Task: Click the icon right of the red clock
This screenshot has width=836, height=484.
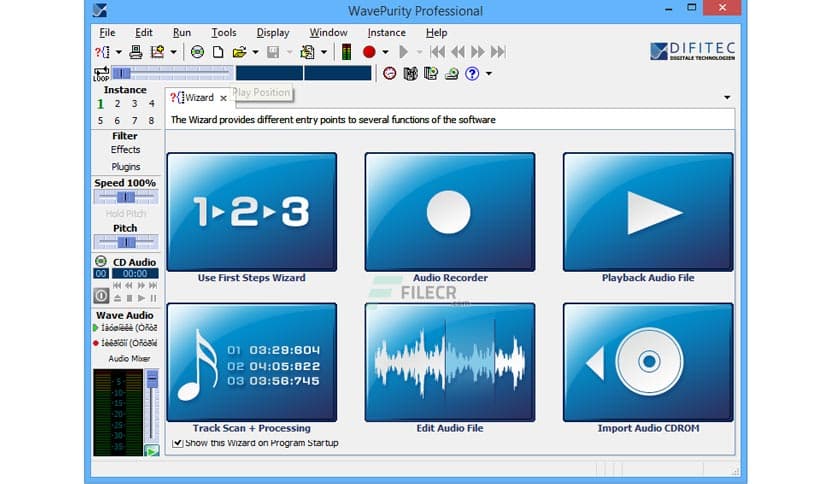Action: click(411, 74)
